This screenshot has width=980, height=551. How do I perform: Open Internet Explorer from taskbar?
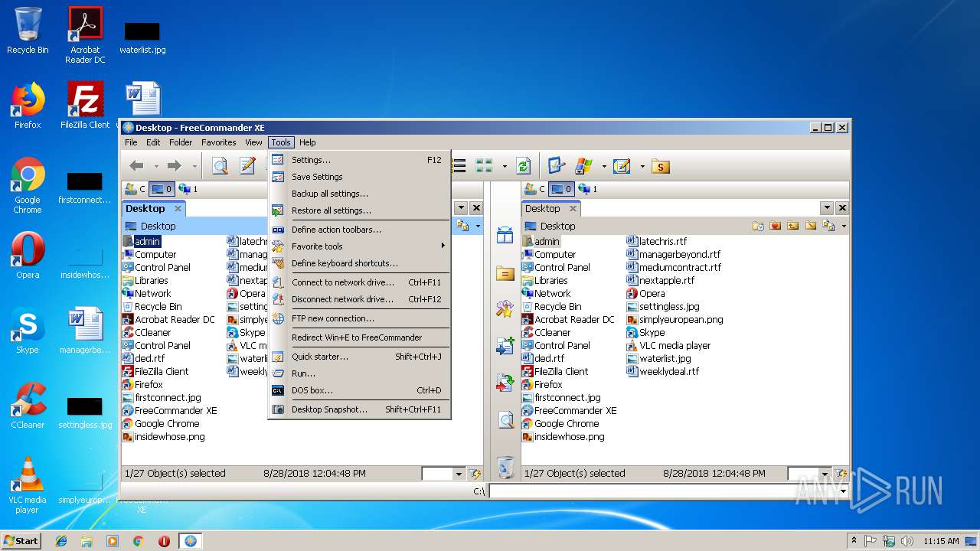(61, 541)
